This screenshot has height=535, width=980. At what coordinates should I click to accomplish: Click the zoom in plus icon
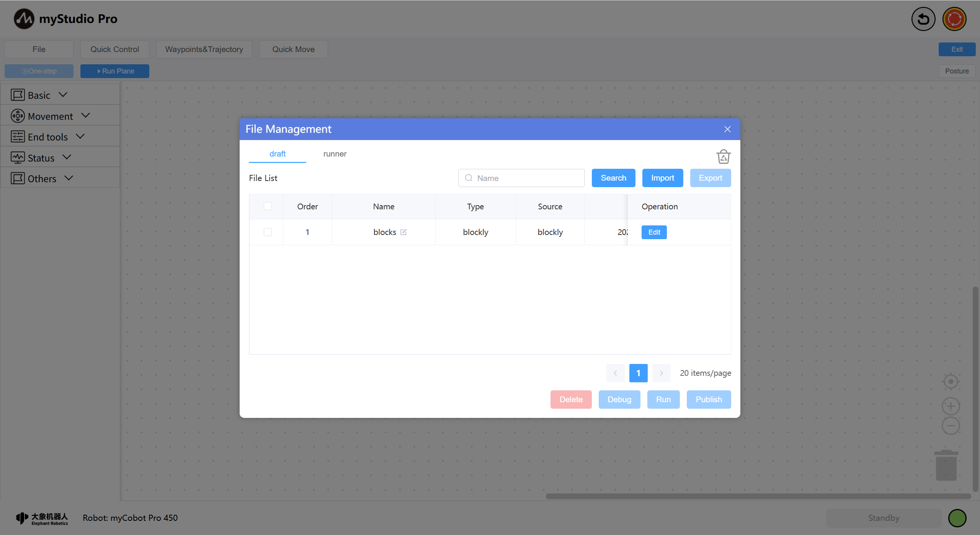[951, 406]
